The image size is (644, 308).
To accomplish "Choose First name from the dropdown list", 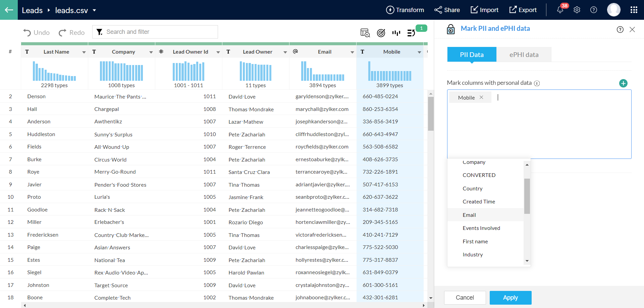I will coord(475,242).
